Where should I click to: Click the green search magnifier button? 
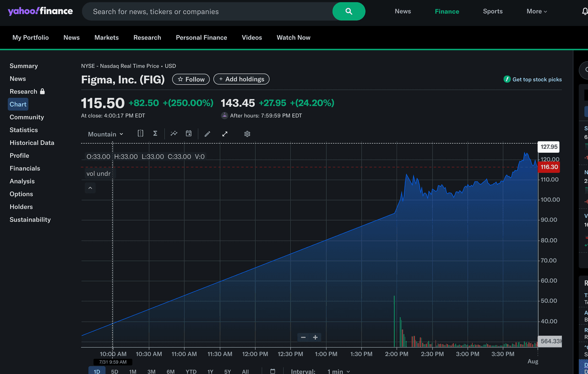(349, 11)
